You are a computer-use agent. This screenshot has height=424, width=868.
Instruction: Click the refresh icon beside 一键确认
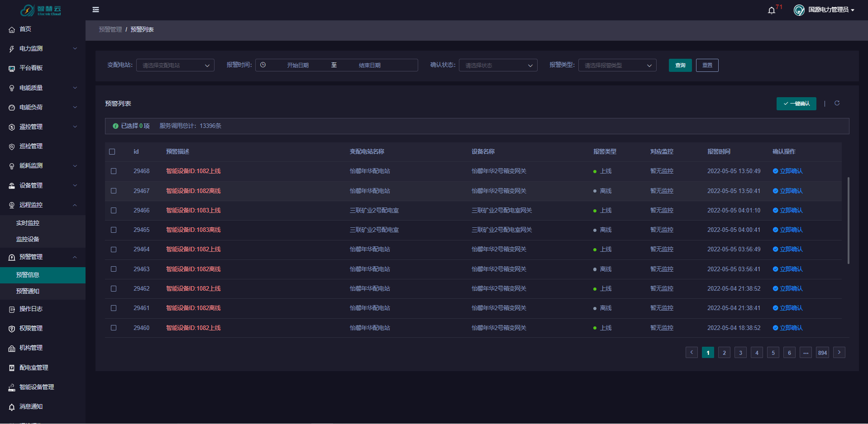tap(837, 104)
